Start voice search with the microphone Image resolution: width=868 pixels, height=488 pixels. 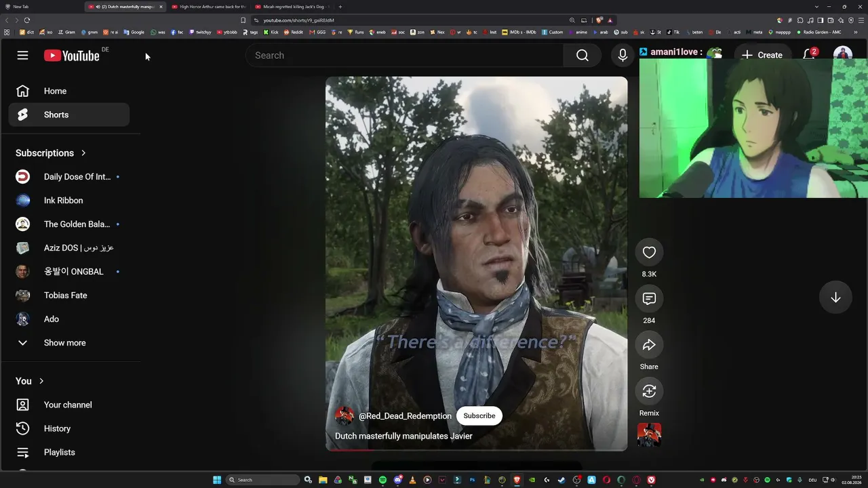pyautogui.click(x=623, y=56)
